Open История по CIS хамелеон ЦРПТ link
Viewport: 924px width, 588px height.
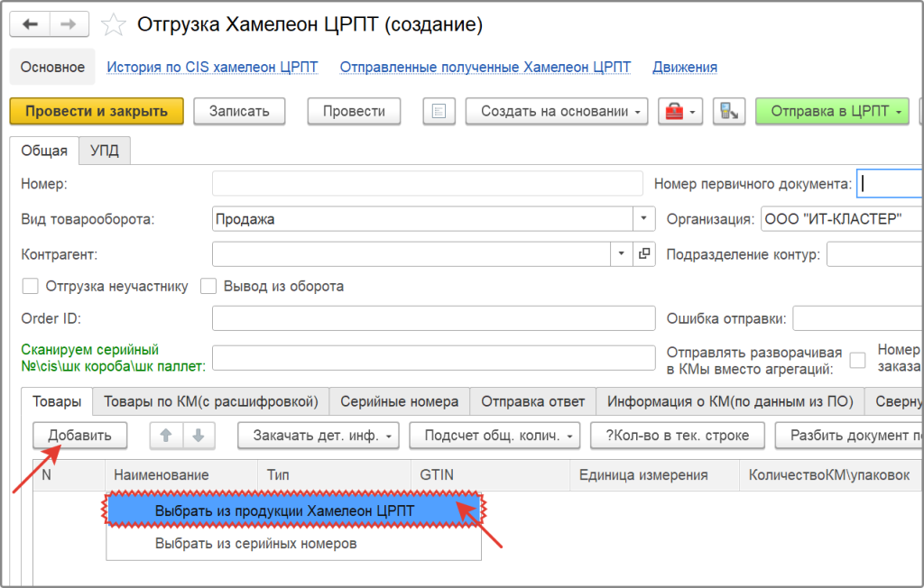coord(212,67)
